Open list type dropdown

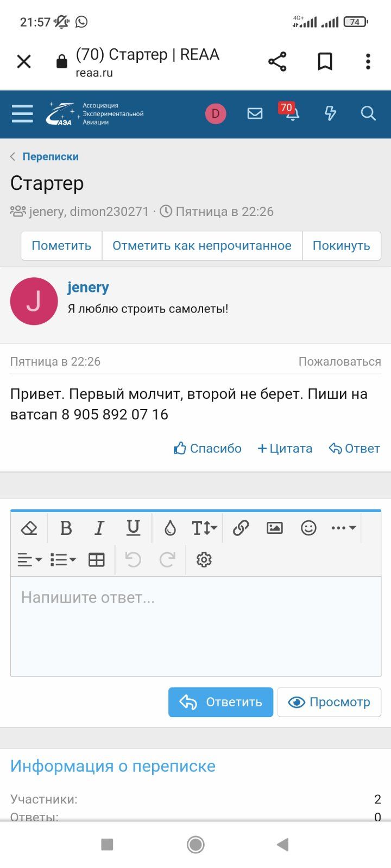click(63, 560)
